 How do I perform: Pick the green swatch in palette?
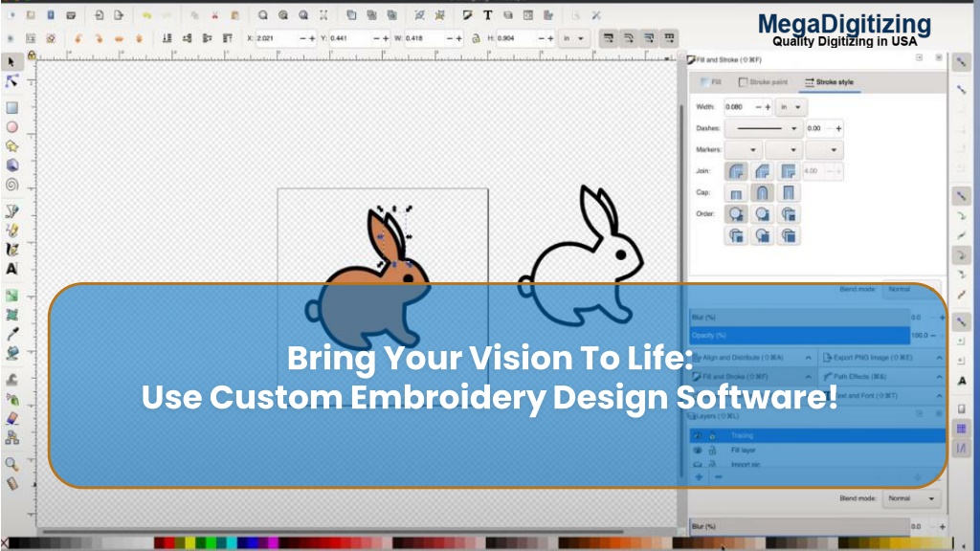(211, 543)
